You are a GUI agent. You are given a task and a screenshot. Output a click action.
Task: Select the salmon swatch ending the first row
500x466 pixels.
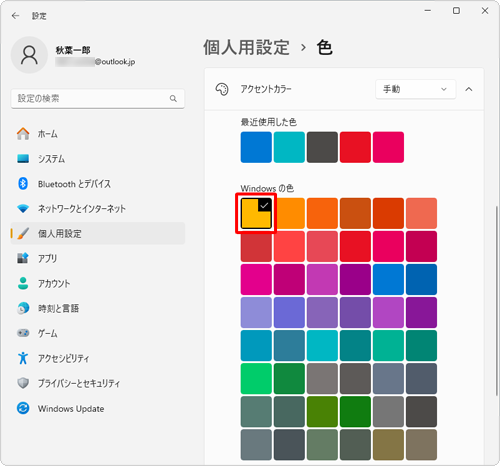tap(421, 213)
